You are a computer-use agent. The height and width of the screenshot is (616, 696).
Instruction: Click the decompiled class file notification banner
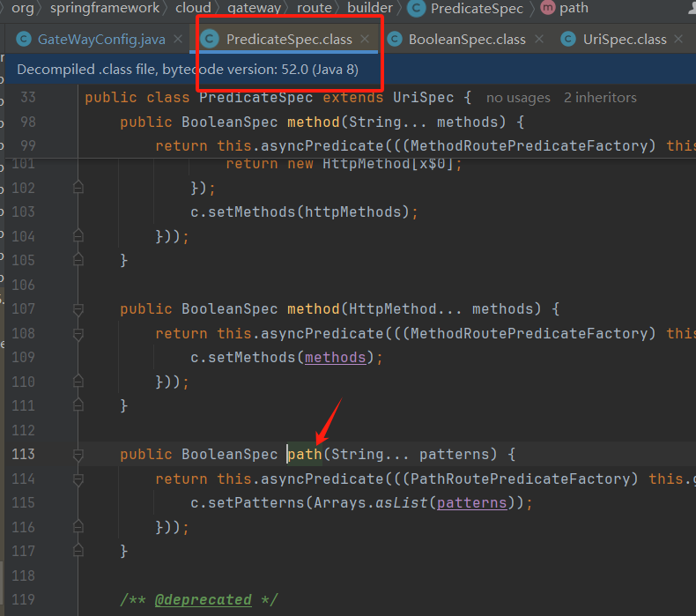[x=350, y=70]
